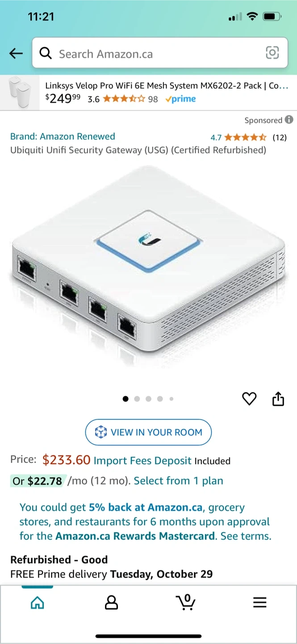Tap the Linksys Velop sponsored thumbnail
The image size is (297, 644).
point(20,92)
